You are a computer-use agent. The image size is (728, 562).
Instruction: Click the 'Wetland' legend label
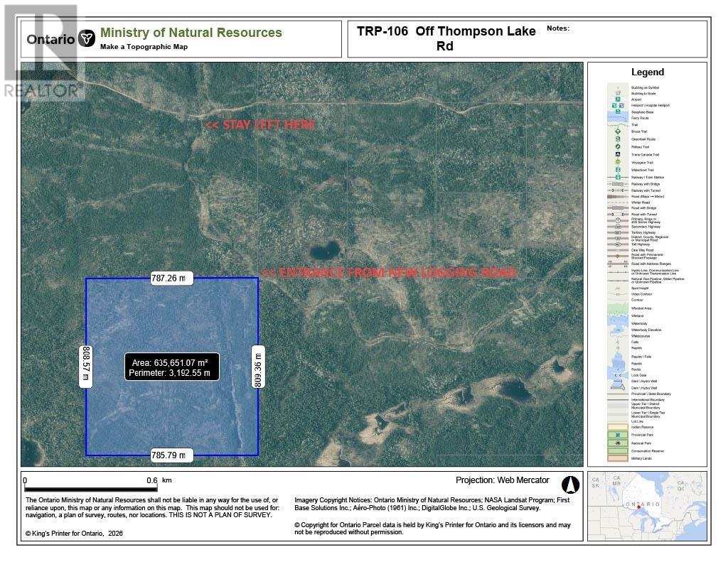638,315
